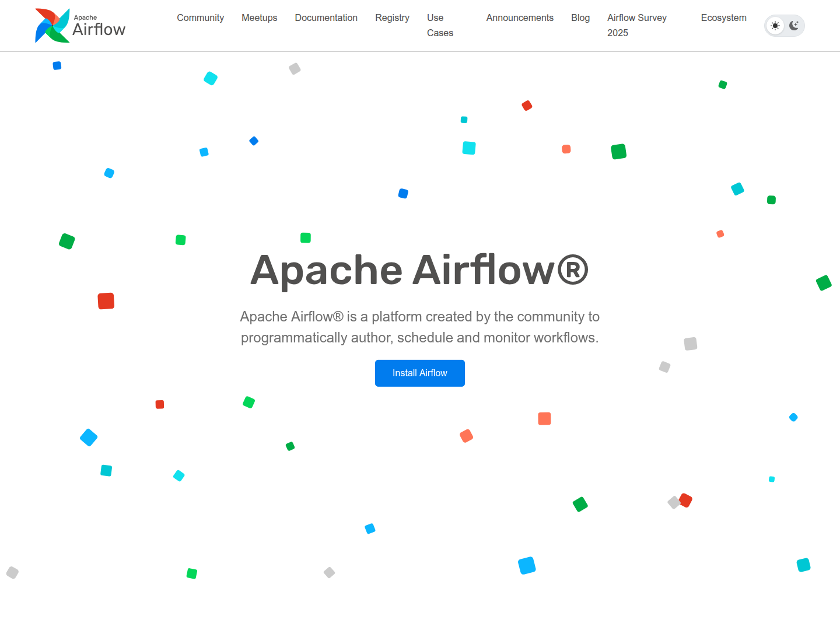Click the 'Apache Airflow®' main heading

coord(420,270)
